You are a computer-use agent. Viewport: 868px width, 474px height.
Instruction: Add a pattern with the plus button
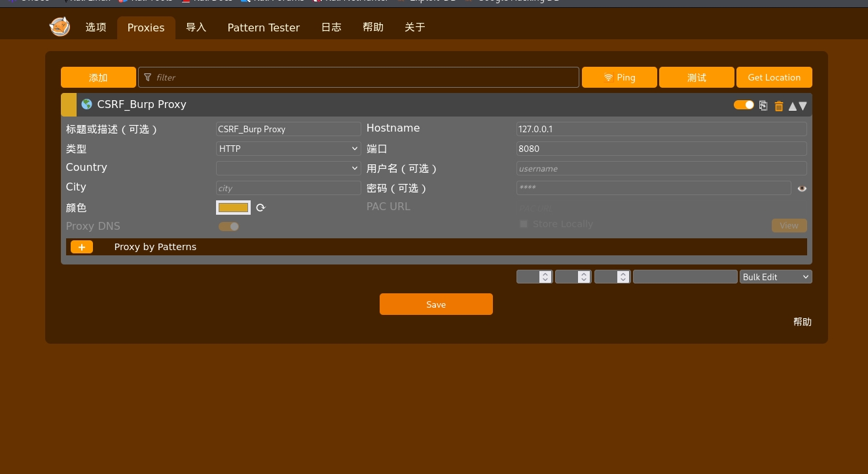(82, 247)
